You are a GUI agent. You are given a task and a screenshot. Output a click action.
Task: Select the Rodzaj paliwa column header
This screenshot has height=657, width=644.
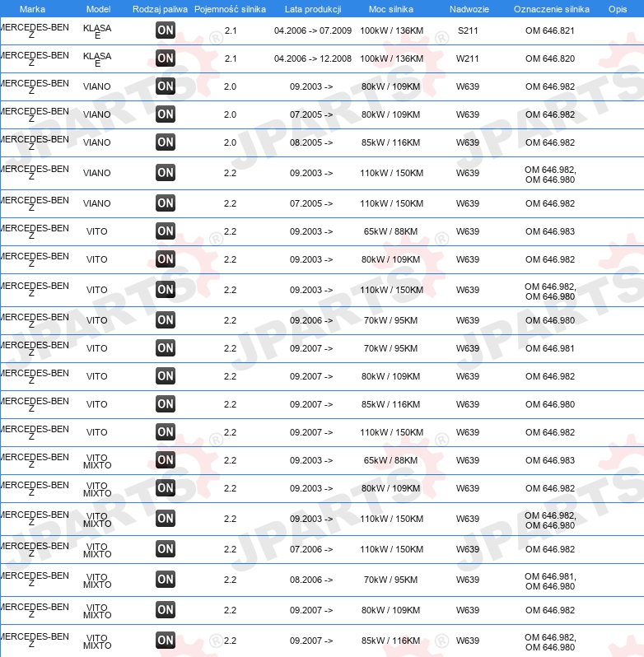click(160, 9)
